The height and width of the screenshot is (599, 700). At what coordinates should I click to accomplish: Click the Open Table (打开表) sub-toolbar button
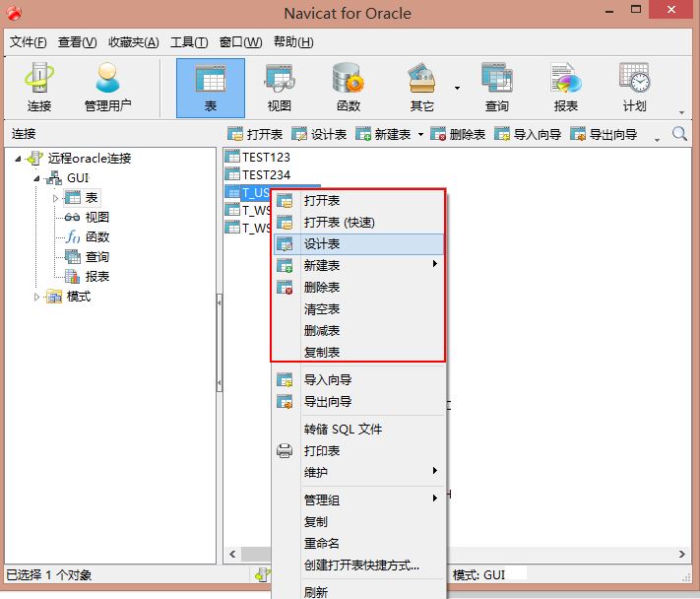pos(255,134)
